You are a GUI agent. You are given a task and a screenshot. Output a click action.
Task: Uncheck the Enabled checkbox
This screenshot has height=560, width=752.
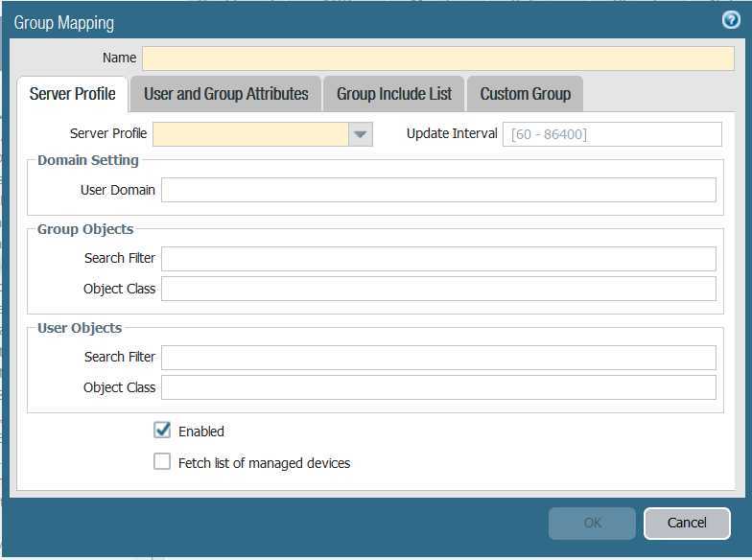coord(162,430)
